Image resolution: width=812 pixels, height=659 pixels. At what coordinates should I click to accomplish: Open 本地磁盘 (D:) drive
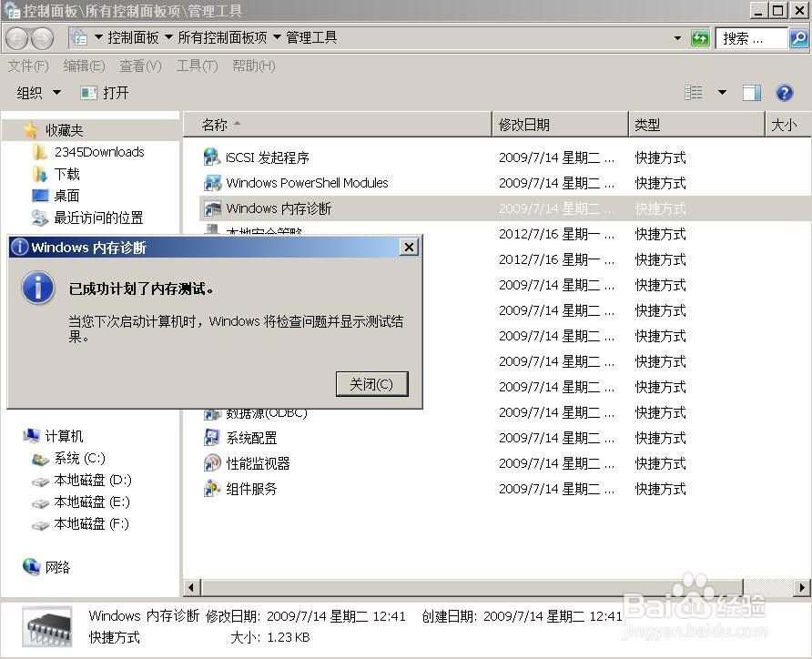(81, 480)
